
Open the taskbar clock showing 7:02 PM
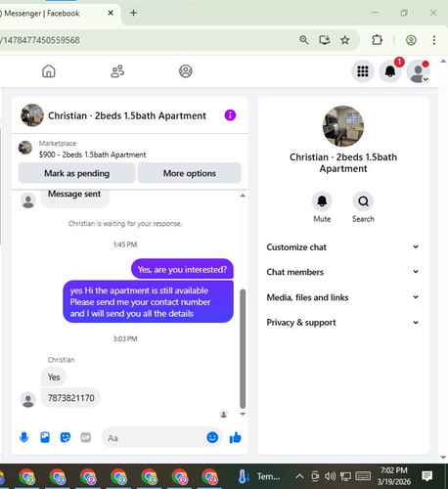click(x=394, y=476)
